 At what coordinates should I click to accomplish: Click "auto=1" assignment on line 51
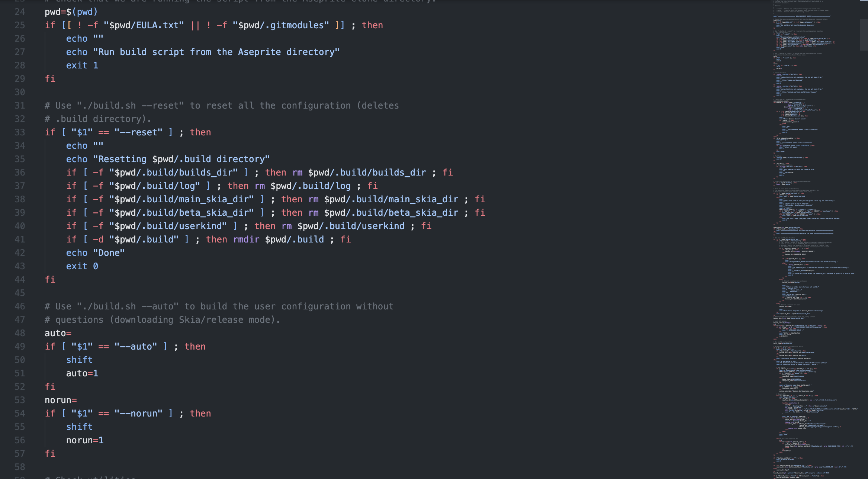[x=82, y=373]
